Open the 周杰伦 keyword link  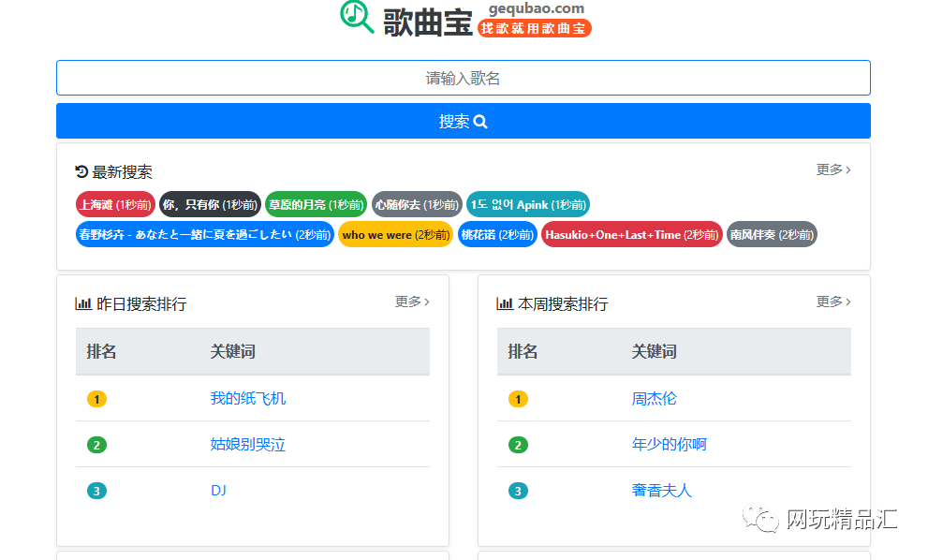[654, 398]
